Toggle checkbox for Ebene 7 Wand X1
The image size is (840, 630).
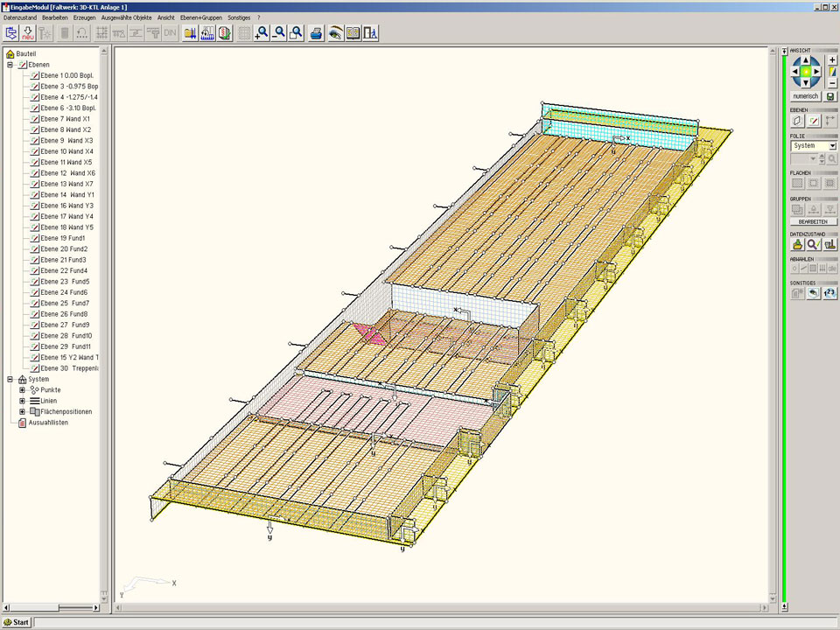click(36, 119)
